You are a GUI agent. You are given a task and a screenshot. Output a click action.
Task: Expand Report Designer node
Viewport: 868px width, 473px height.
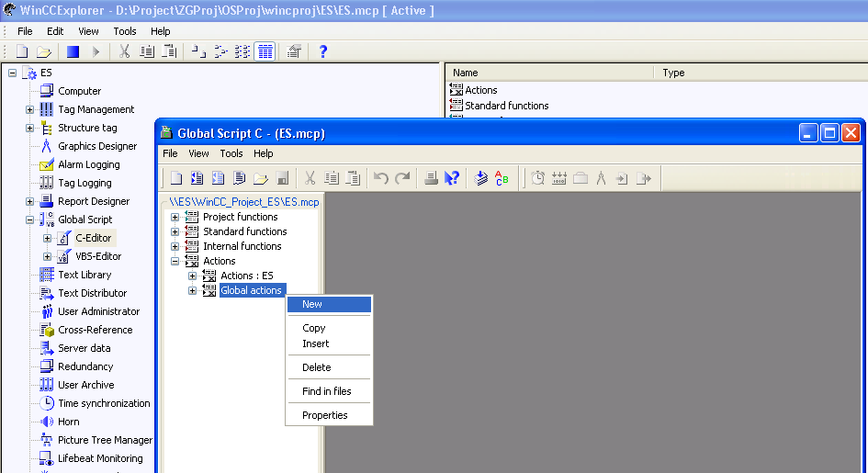[30, 201]
